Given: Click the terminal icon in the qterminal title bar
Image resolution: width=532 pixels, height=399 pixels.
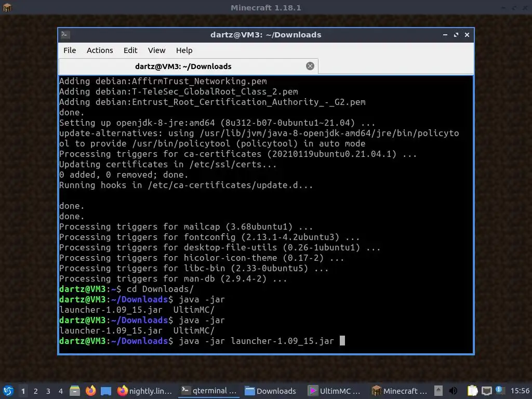Looking at the screenshot, I should click(x=65, y=35).
